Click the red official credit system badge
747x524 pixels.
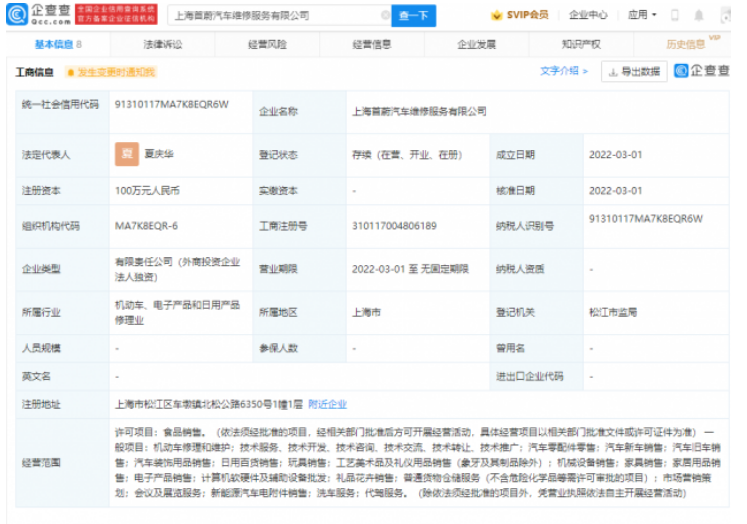point(116,14)
